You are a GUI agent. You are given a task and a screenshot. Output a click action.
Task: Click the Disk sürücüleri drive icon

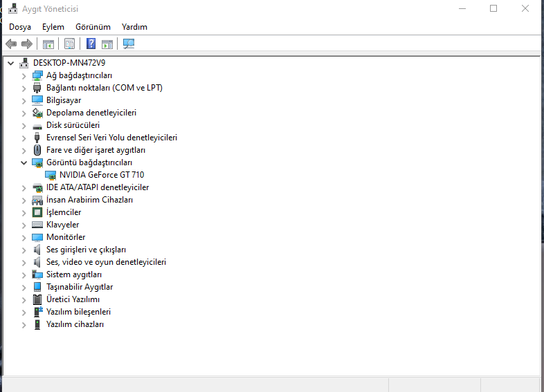pos(37,126)
